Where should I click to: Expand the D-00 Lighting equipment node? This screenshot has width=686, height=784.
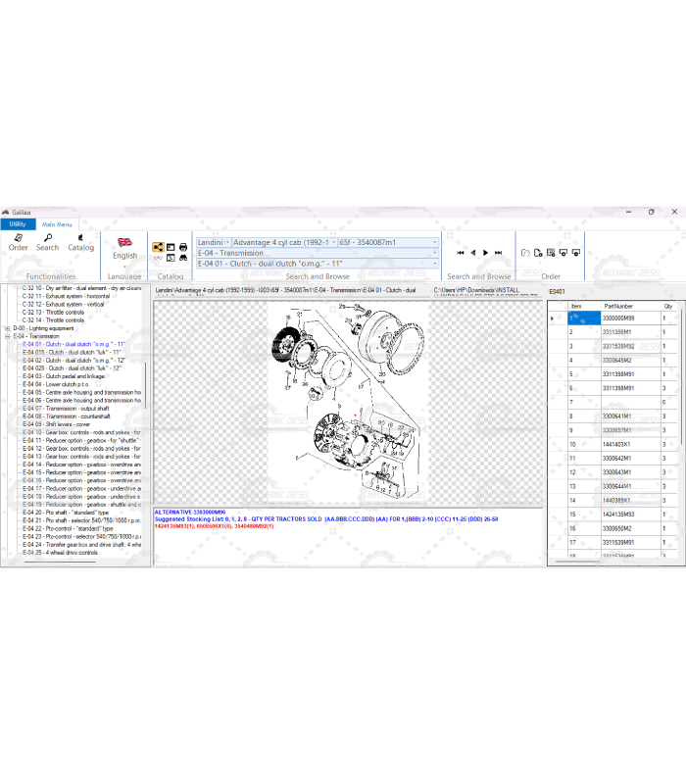coord(8,328)
